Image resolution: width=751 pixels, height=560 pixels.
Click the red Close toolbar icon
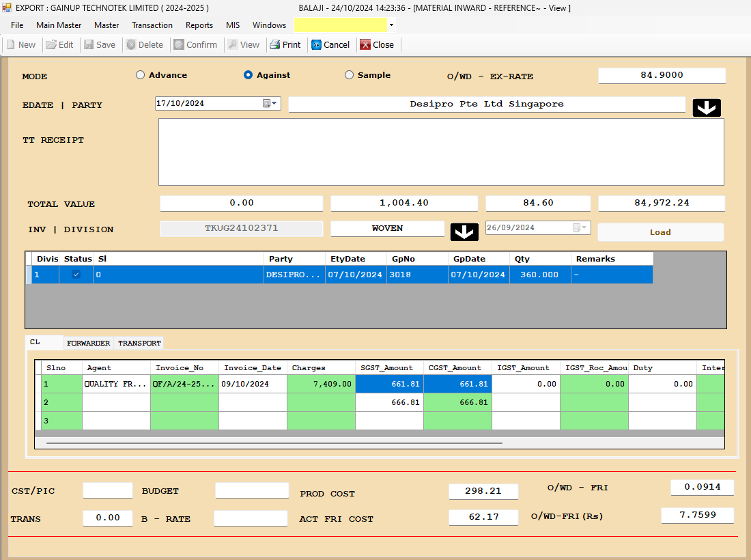point(365,45)
